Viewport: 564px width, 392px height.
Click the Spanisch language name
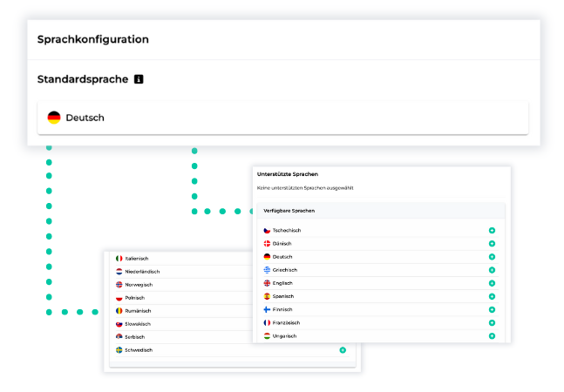(x=283, y=296)
